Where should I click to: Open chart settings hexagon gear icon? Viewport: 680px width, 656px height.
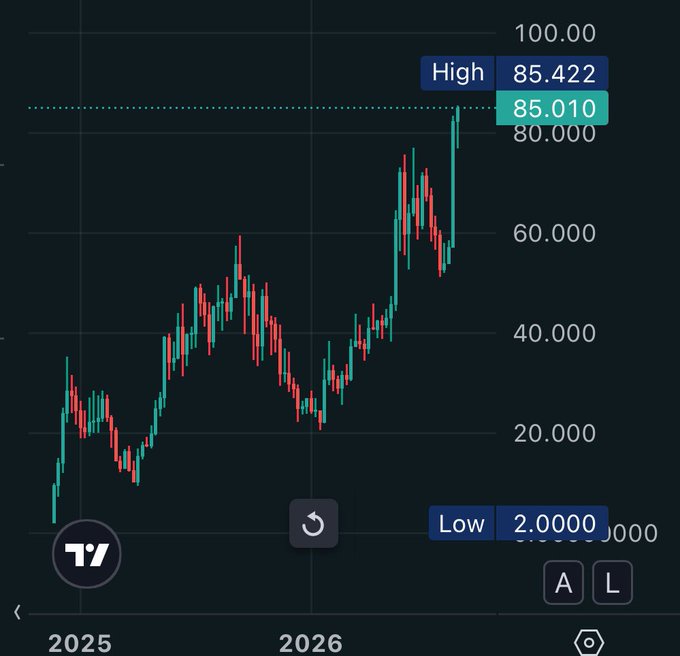tap(588, 642)
